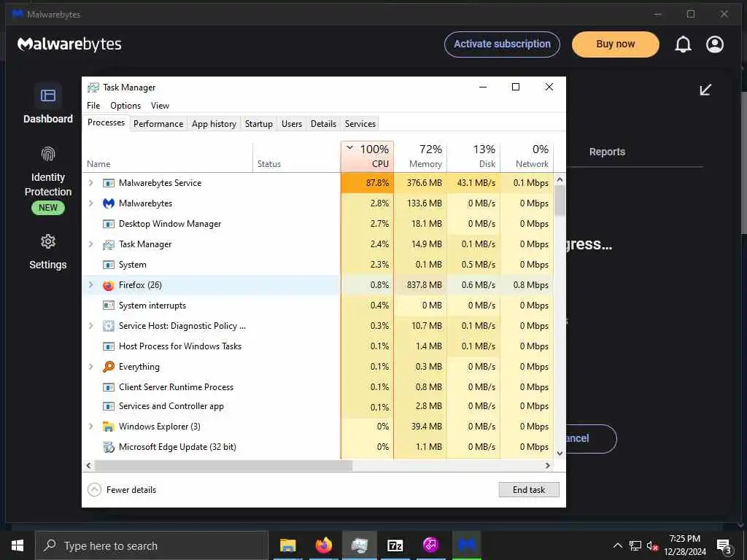Expand the Malwarebytes process group

pyautogui.click(x=90, y=203)
